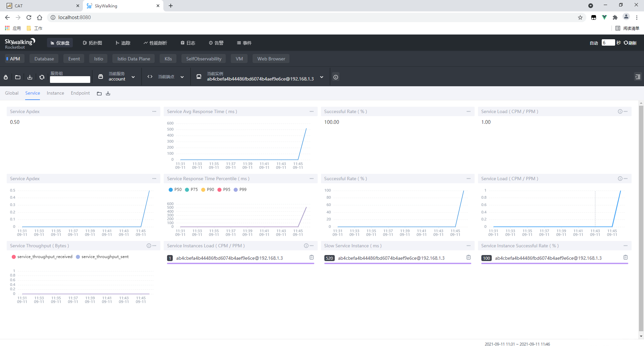Open Slow Service Instance options menu
The height and width of the screenshot is (349, 644).
[469, 246]
